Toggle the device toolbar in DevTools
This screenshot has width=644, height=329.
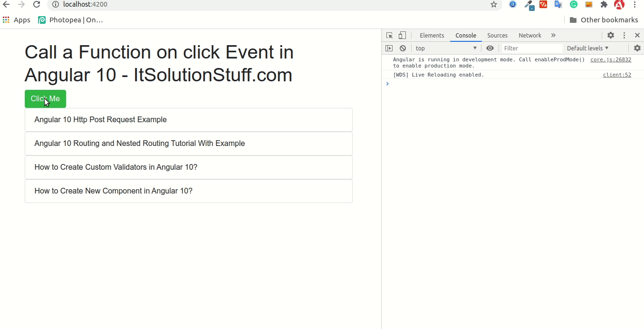point(403,35)
